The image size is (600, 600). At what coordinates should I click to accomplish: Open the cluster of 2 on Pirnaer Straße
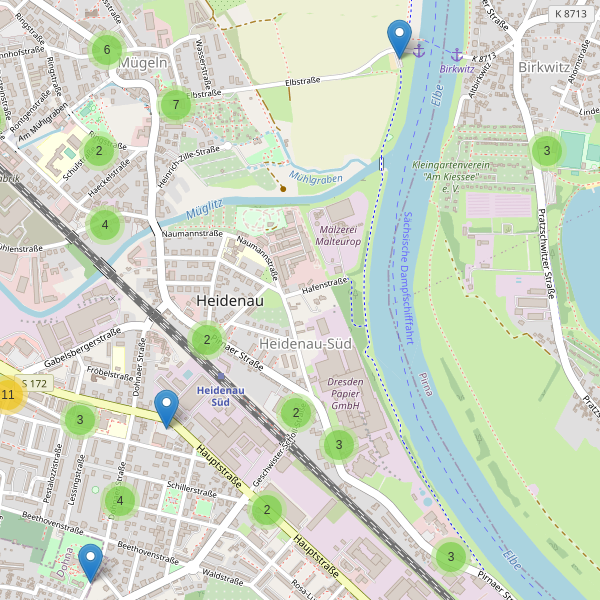[x=207, y=339]
